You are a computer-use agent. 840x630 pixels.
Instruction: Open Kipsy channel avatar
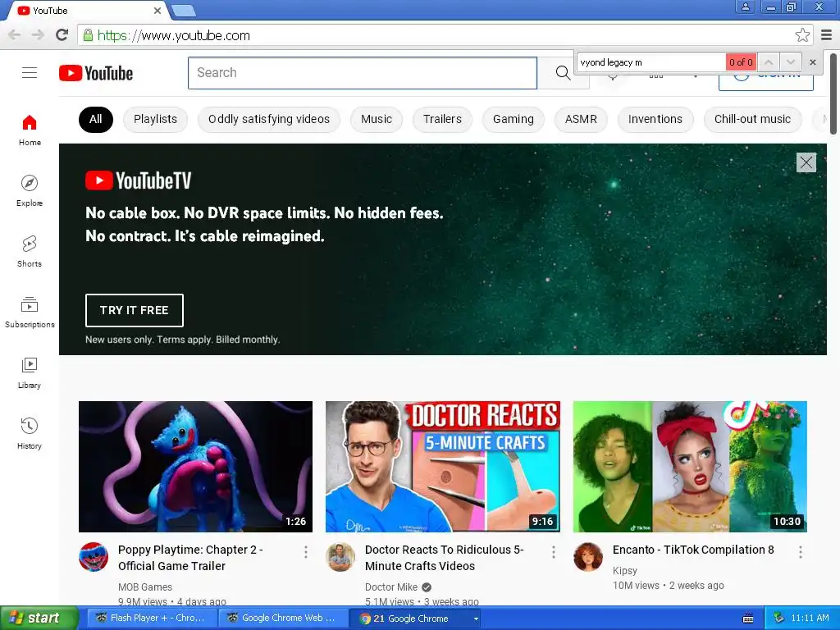[x=587, y=557]
